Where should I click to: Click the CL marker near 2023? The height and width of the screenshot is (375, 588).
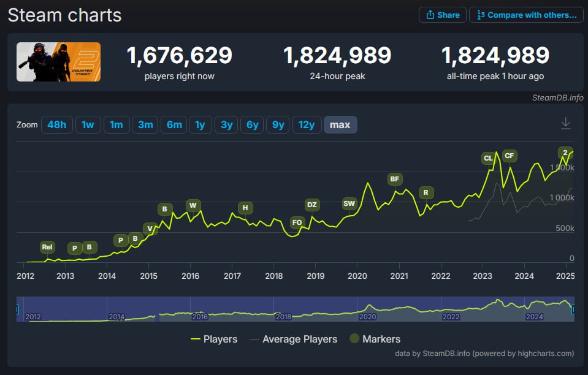click(x=488, y=158)
